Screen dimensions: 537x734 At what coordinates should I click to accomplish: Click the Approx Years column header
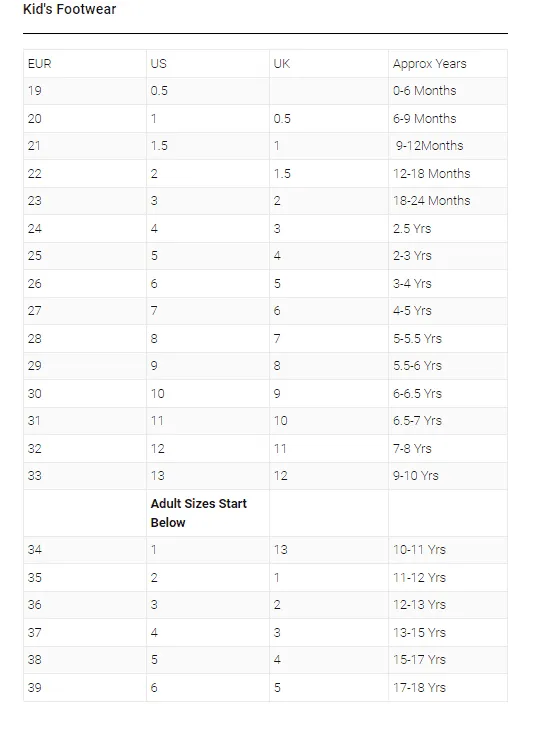pos(448,64)
